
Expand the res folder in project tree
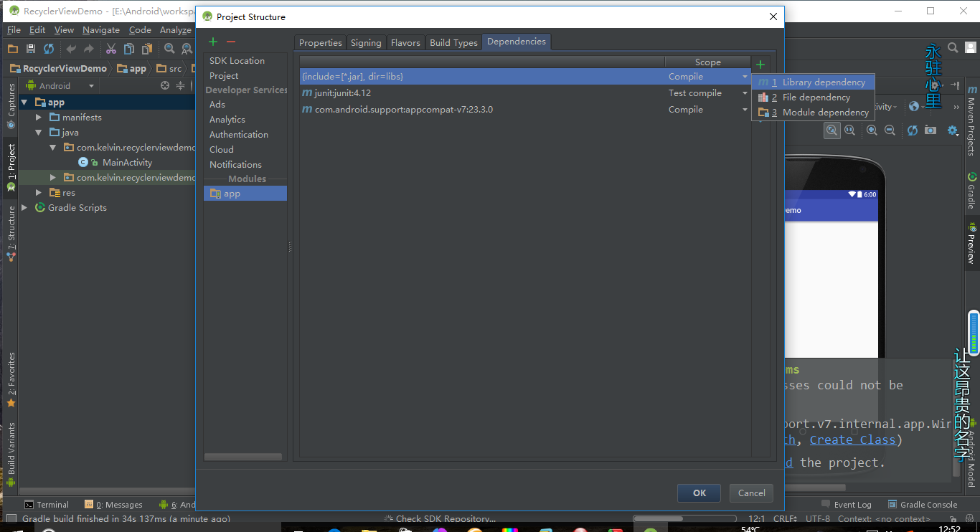click(x=39, y=193)
